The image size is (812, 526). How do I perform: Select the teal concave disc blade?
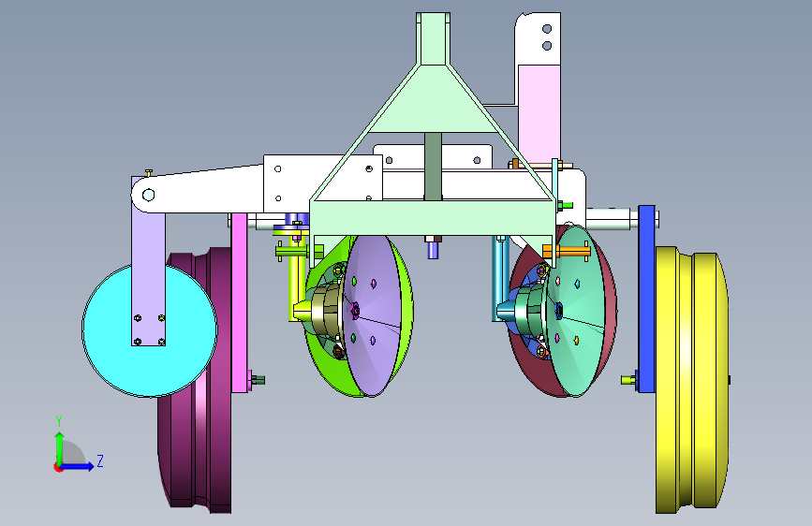(576, 311)
